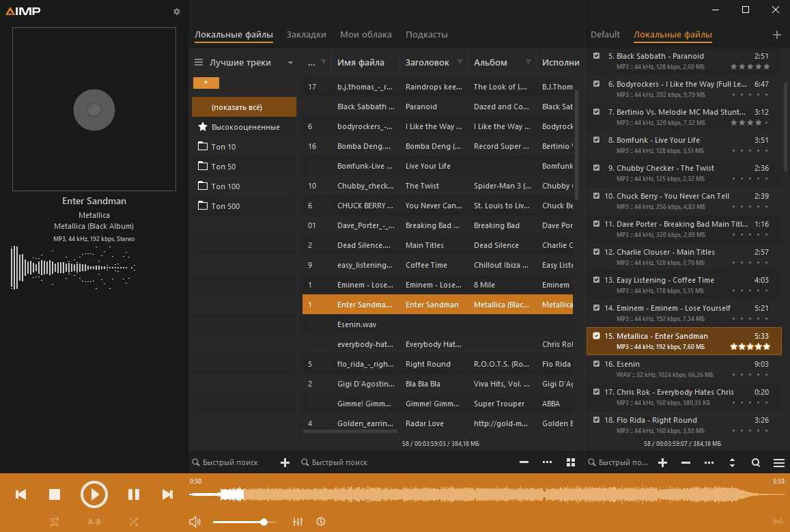Open playlist hamburger menu
The image size is (790, 532).
pyautogui.click(x=779, y=462)
